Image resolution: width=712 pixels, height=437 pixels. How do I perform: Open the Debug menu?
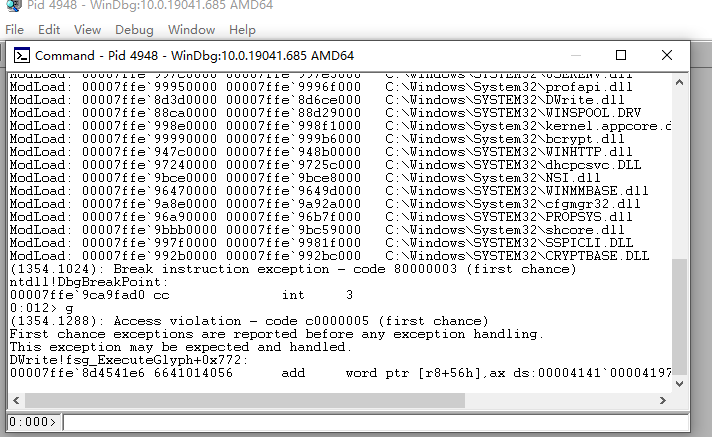click(x=134, y=30)
